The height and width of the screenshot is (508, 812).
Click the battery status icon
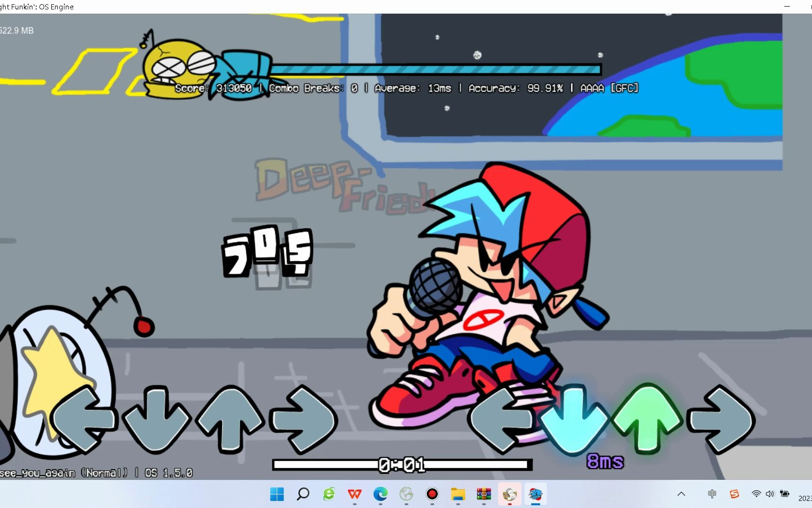click(x=784, y=494)
